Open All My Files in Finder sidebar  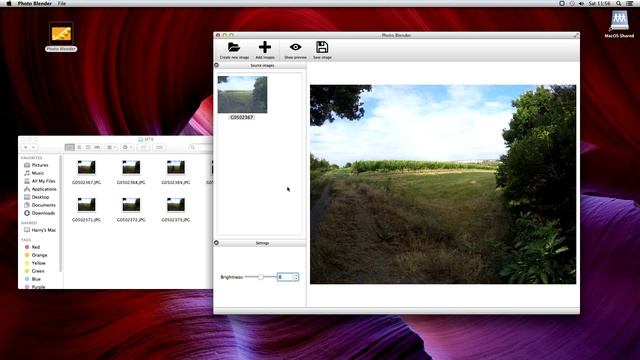click(43, 181)
